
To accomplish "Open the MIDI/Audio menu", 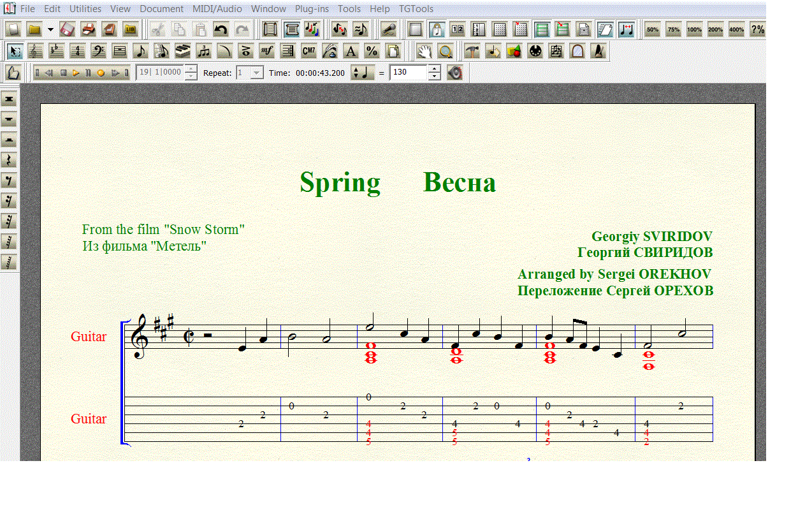I will pos(217,9).
